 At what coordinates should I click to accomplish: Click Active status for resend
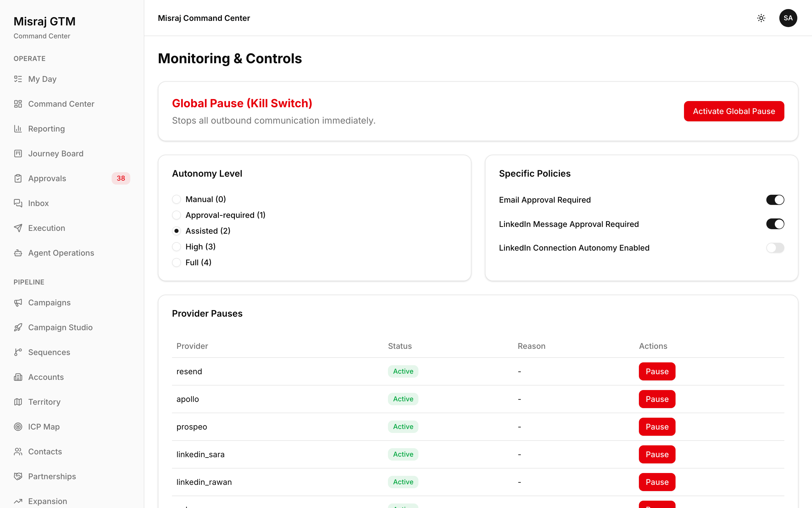click(x=403, y=372)
